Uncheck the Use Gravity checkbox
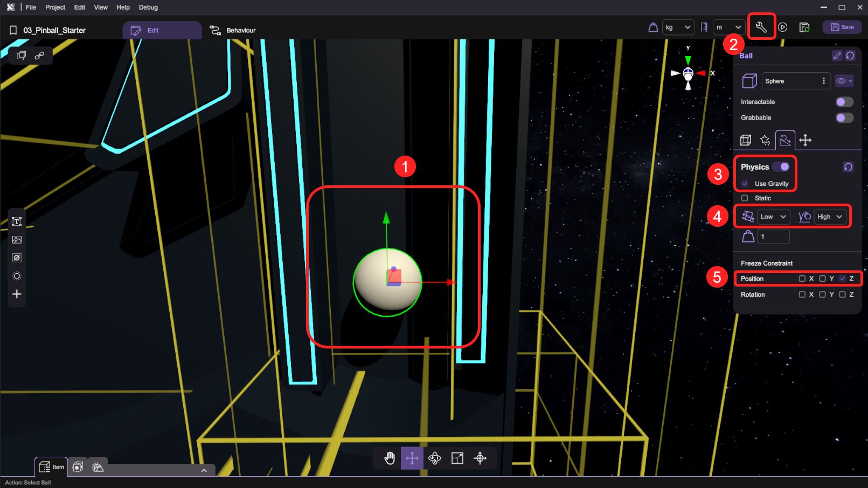 point(745,184)
